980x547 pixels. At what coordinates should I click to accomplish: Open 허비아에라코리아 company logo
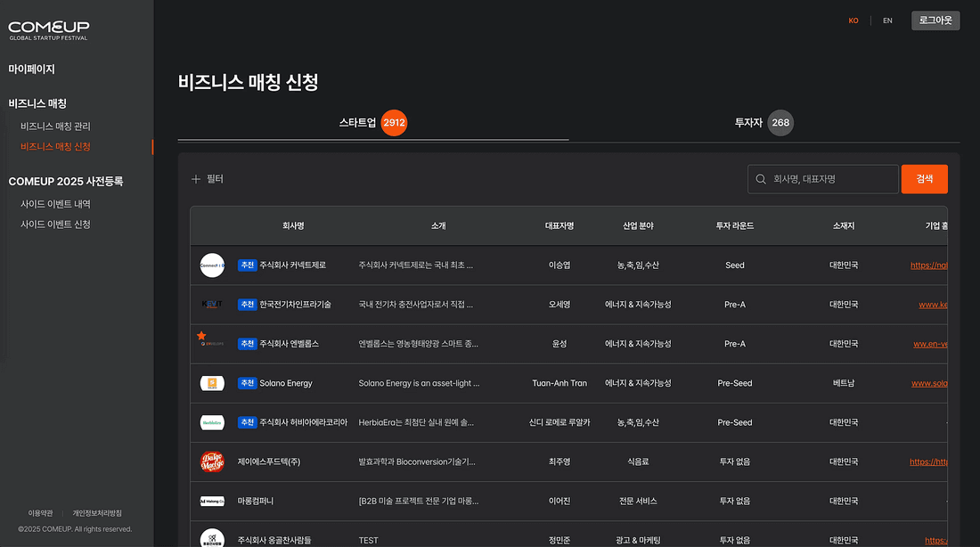pos(212,422)
